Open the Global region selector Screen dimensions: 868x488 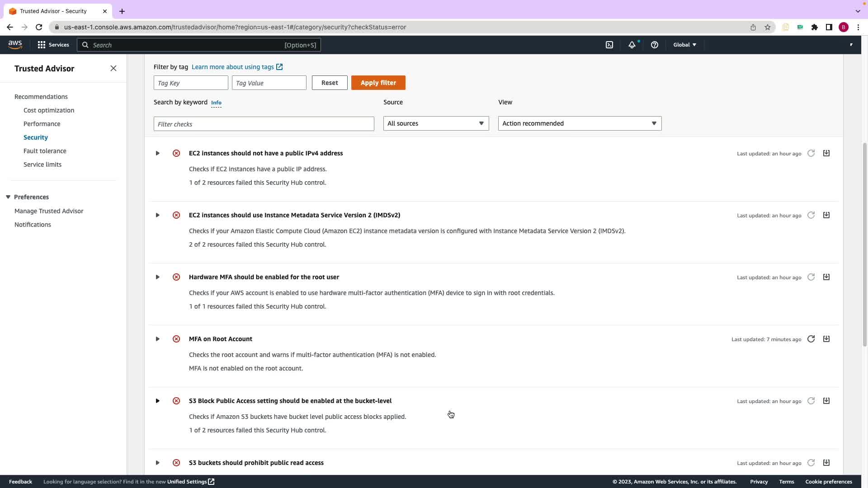point(684,45)
